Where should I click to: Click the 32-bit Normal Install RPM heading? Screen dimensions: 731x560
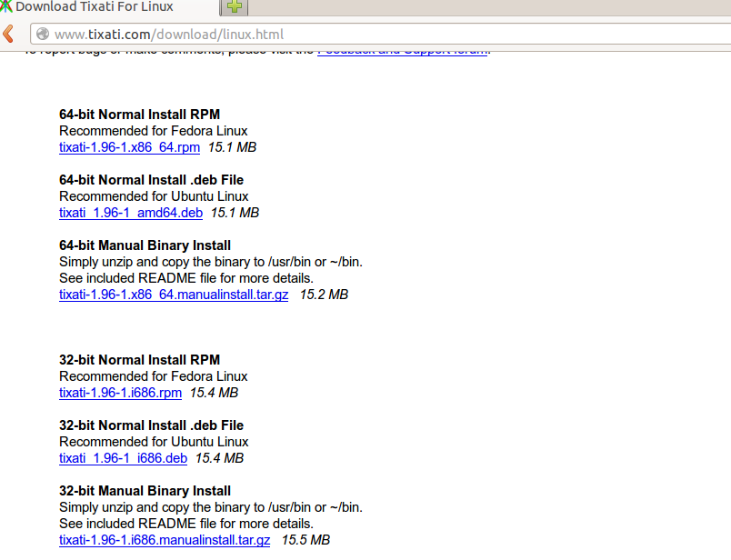(139, 360)
